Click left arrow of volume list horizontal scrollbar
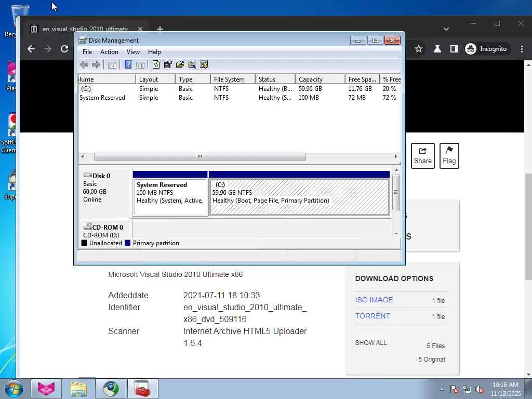This screenshot has width=532, height=399. tap(83, 156)
